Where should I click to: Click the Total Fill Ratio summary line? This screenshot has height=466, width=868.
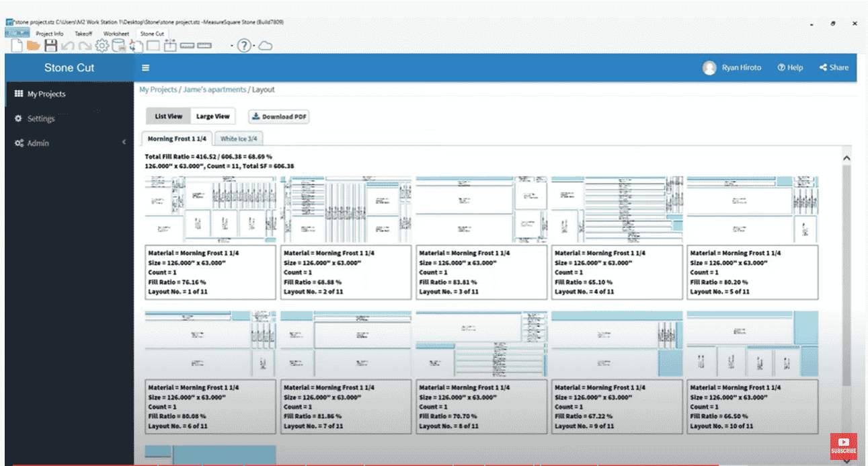click(208, 156)
